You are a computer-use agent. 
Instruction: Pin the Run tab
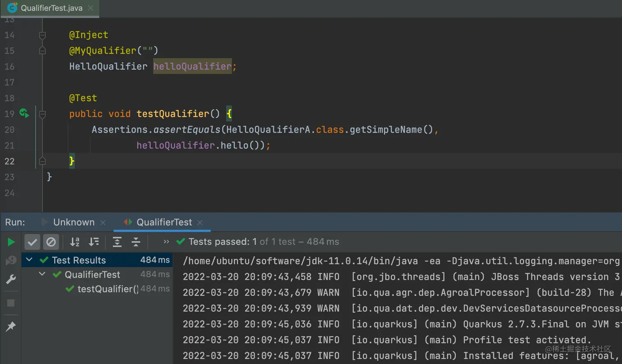tap(11, 327)
